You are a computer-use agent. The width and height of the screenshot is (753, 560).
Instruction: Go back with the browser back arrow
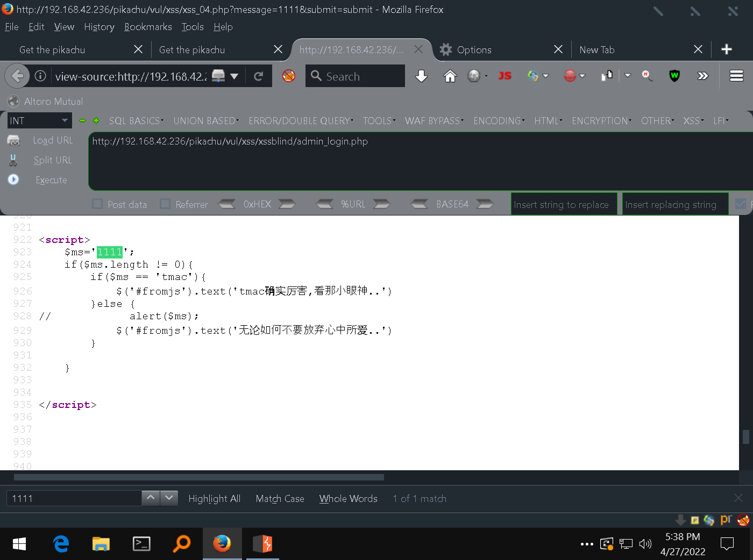[17, 76]
